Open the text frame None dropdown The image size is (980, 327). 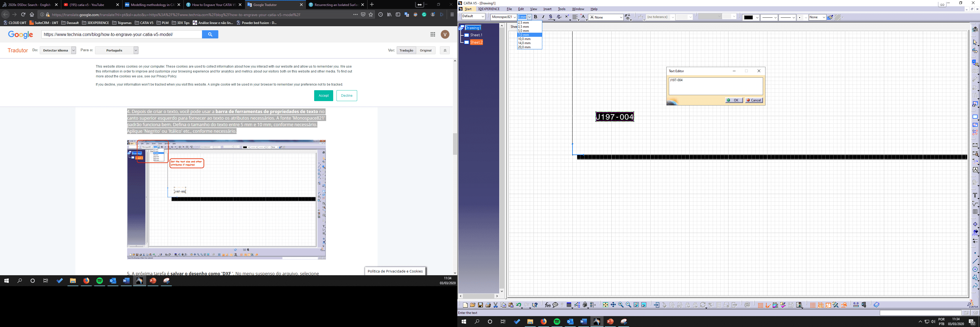pyautogui.click(x=606, y=17)
